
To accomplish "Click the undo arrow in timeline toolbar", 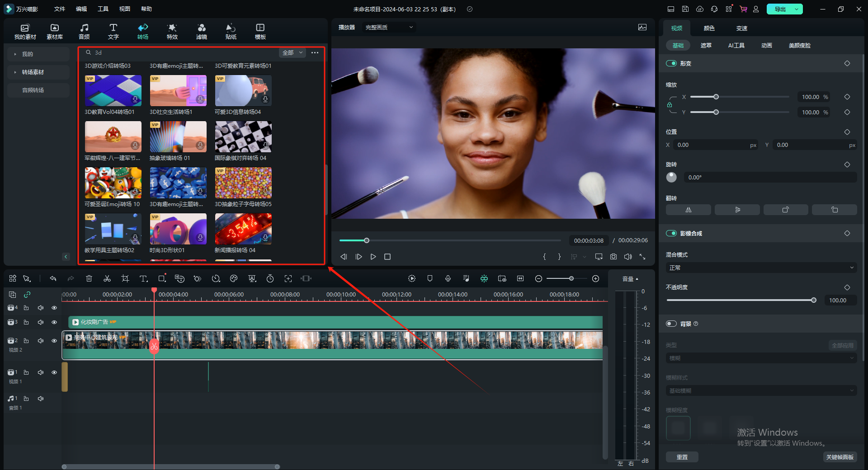I will pos(53,279).
